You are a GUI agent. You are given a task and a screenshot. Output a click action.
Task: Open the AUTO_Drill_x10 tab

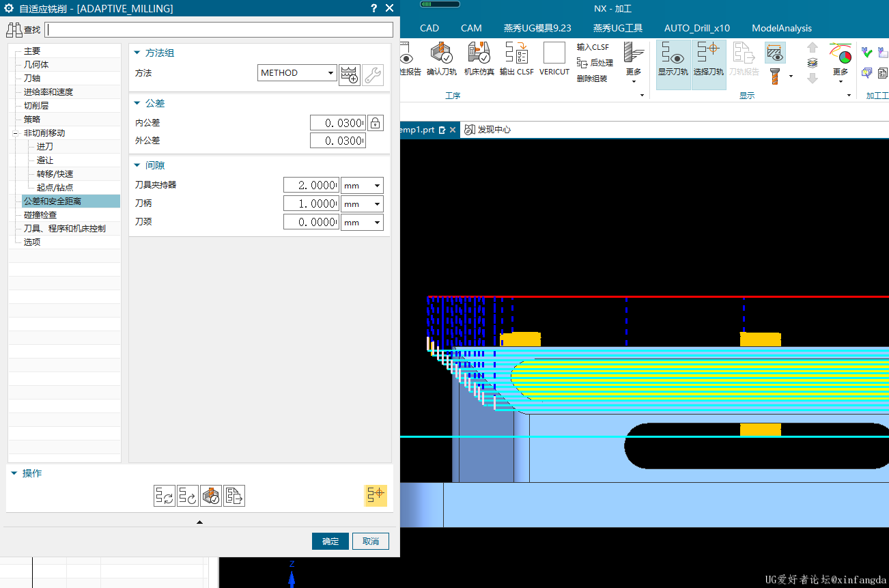697,28
